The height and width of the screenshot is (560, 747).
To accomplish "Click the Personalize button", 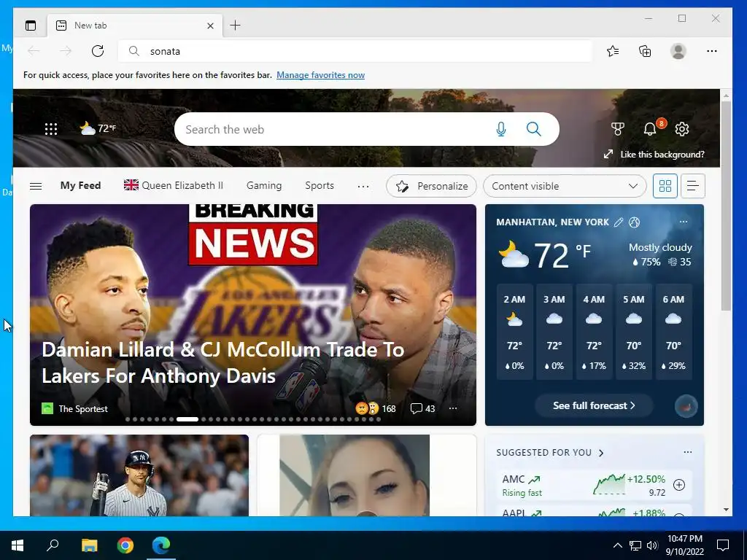I will pyautogui.click(x=431, y=186).
